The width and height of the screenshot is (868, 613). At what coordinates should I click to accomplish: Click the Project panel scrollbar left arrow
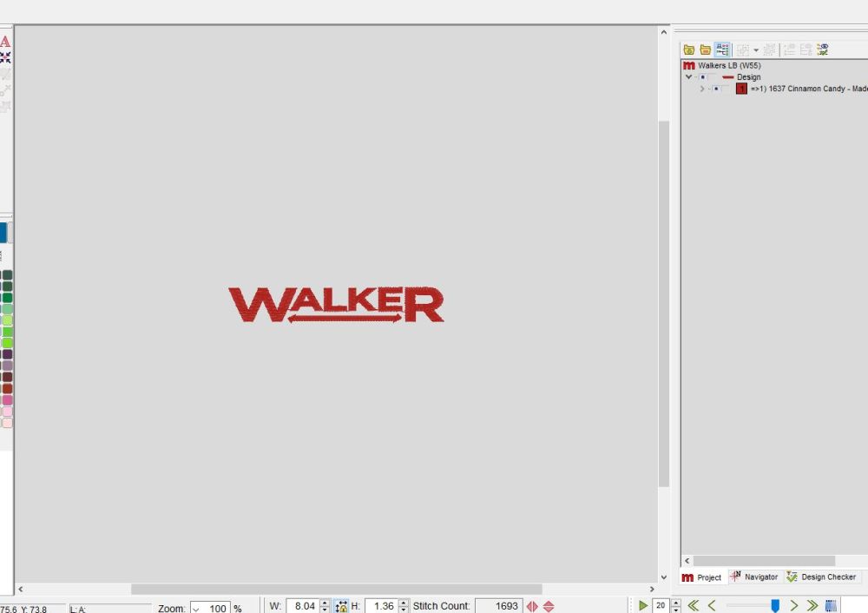pos(687,561)
